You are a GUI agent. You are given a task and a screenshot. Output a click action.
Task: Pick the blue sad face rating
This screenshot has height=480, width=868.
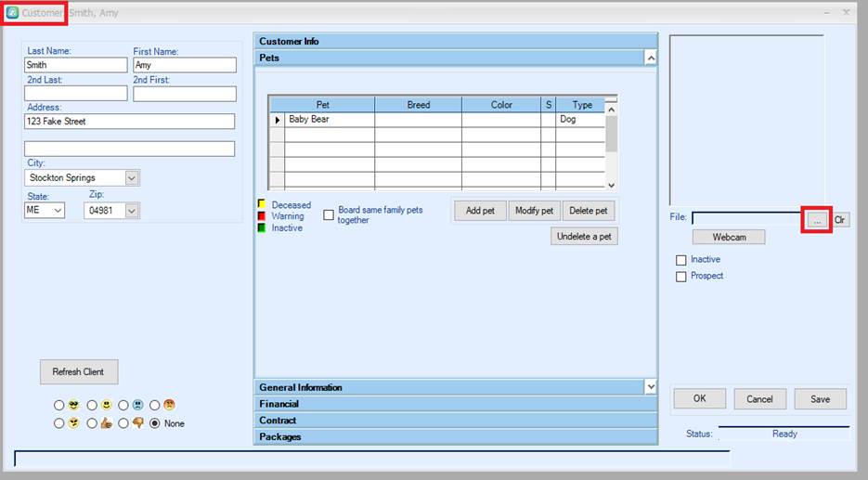coord(123,405)
